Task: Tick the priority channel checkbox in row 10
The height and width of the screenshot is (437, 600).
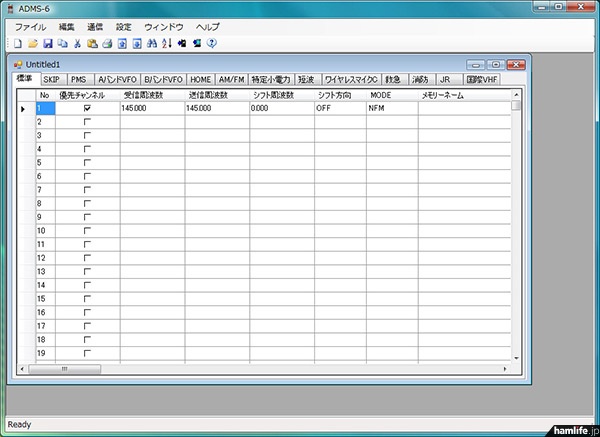Action: click(x=87, y=230)
